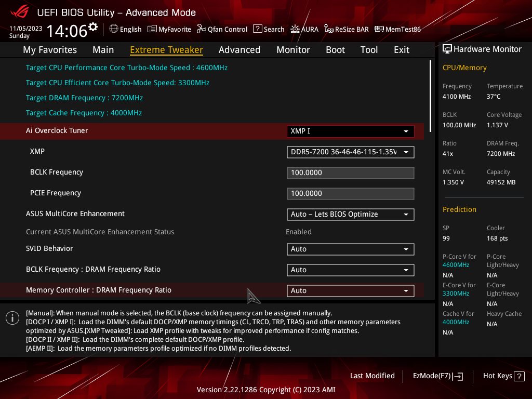Click the language globe icon
The image size is (532, 399).
114,29
